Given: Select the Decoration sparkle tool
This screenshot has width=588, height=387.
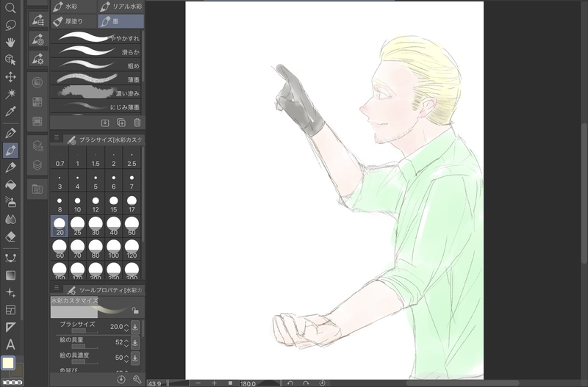Looking at the screenshot, I should tap(10, 292).
